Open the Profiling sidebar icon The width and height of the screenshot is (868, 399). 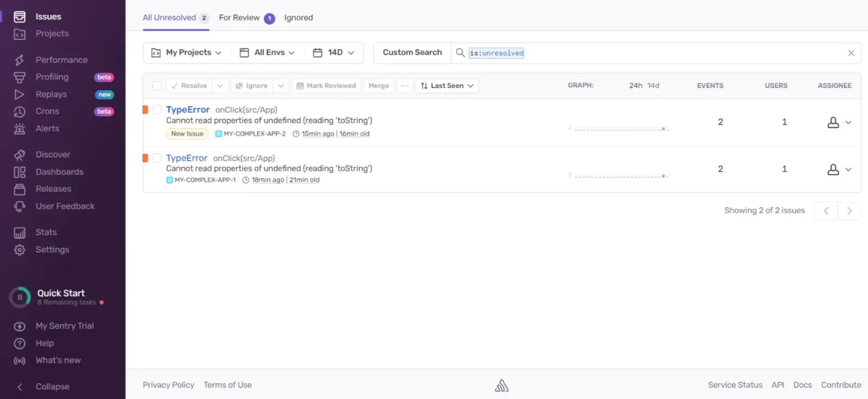coord(20,77)
